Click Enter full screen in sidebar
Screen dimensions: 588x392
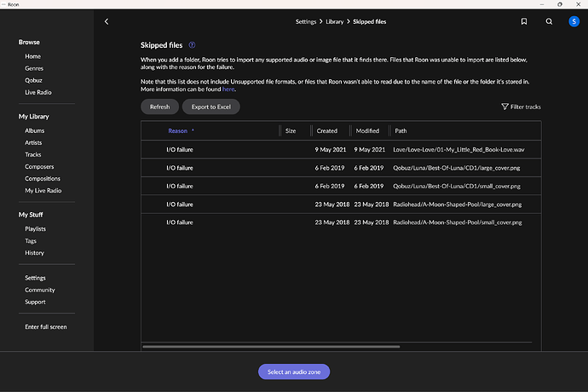(x=46, y=326)
